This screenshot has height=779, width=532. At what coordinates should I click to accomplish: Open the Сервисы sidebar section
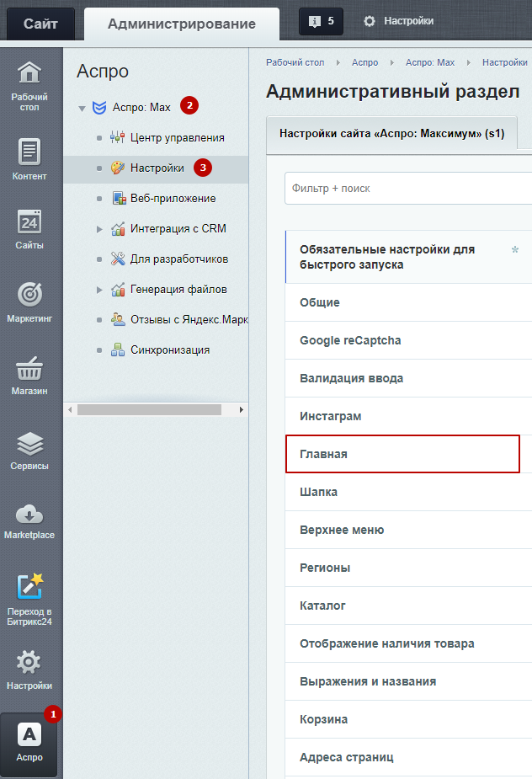point(29,450)
